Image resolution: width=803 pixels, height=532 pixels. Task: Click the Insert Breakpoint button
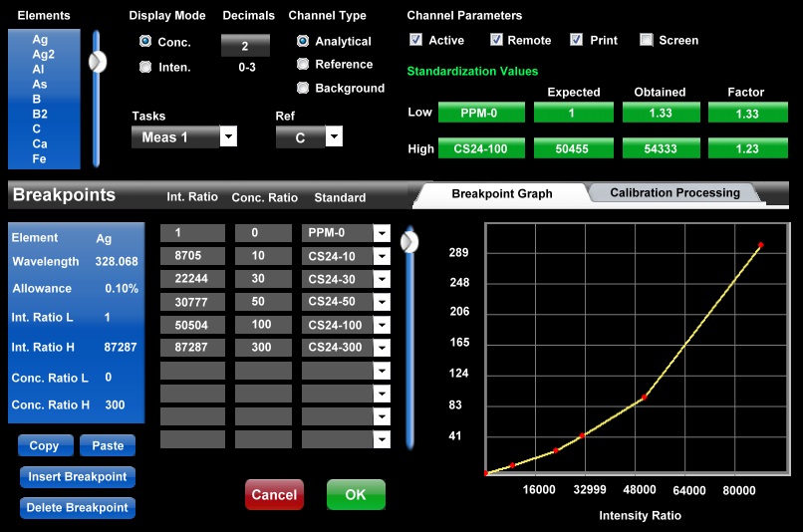point(78,477)
